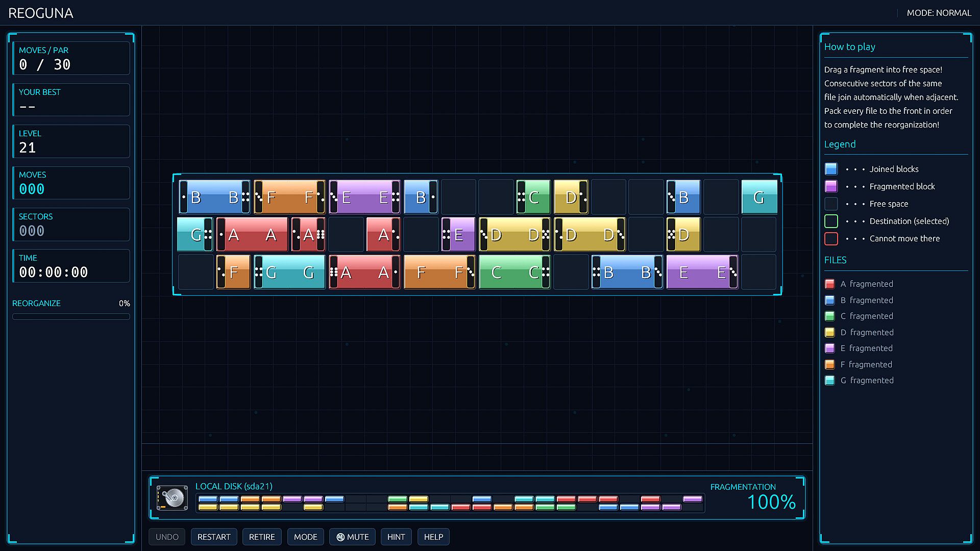
Task: Switch game mode with MODE button
Action: (x=306, y=537)
